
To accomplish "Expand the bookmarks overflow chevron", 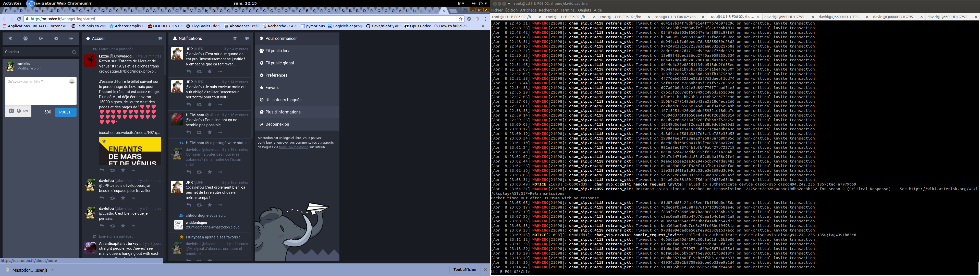I will tap(483, 26).
